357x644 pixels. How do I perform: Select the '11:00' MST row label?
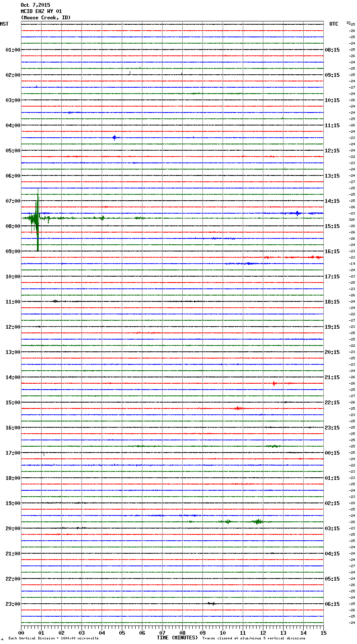(x=13, y=301)
